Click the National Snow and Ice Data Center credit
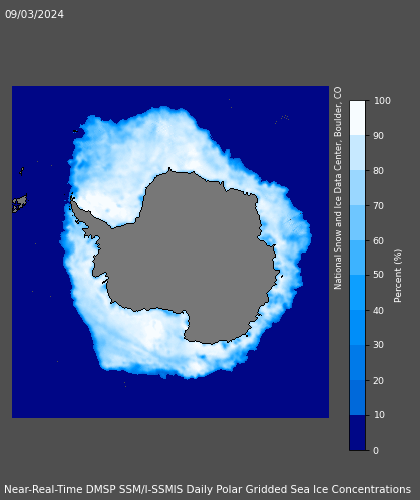Image resolution: width=420 pixels, height=500 pixels. point(338,188)
